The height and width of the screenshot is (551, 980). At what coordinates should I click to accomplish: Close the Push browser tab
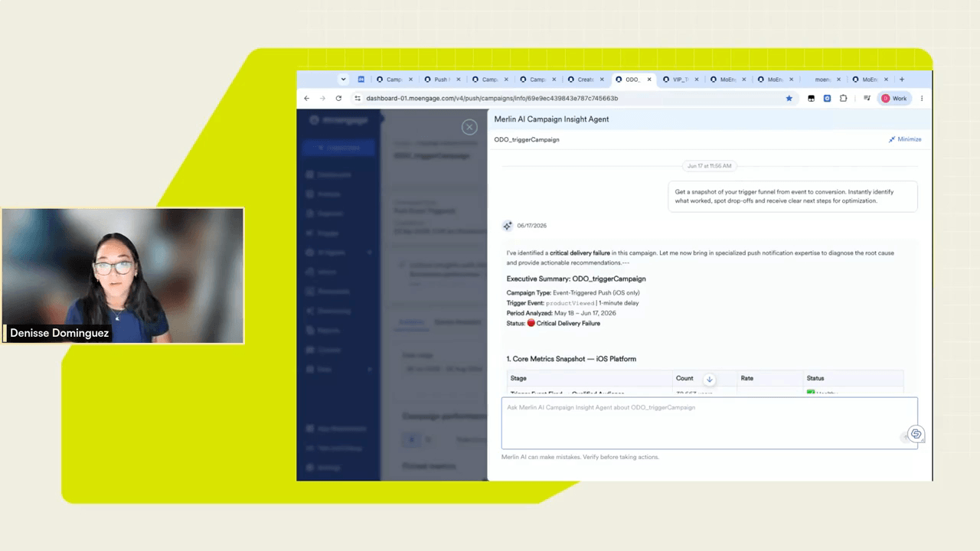click(459, 80)
